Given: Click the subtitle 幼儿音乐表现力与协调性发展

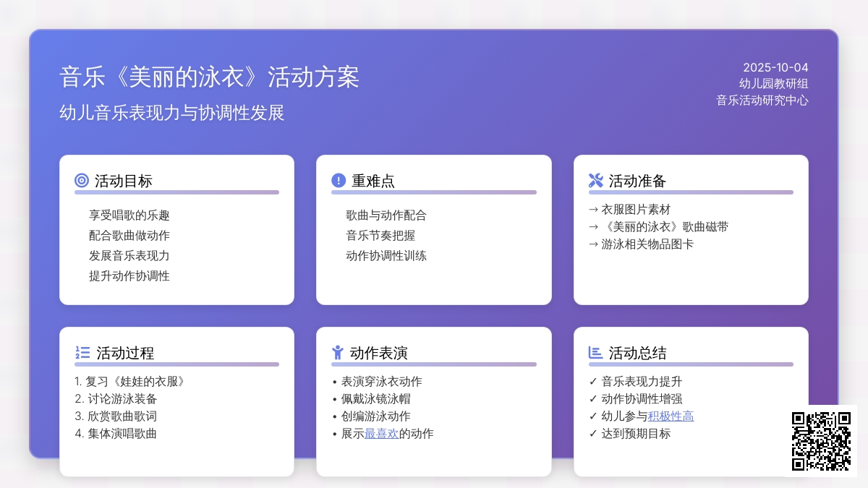Looking at the screenshot, I should (x=172, y=113).
